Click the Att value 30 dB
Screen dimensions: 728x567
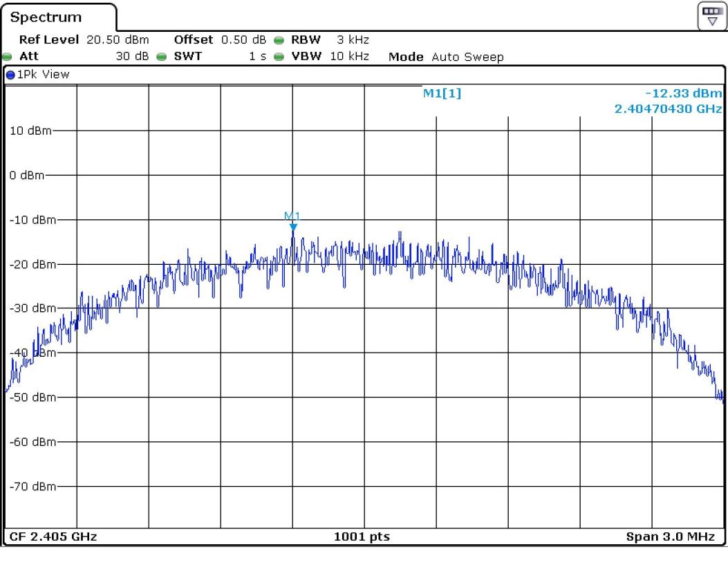[132, 56]
